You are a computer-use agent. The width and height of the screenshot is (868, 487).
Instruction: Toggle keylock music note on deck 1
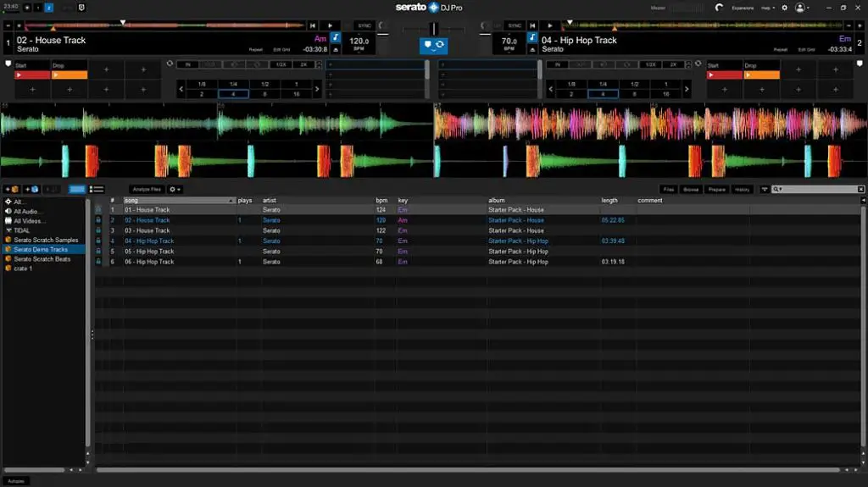pos(336,37)
